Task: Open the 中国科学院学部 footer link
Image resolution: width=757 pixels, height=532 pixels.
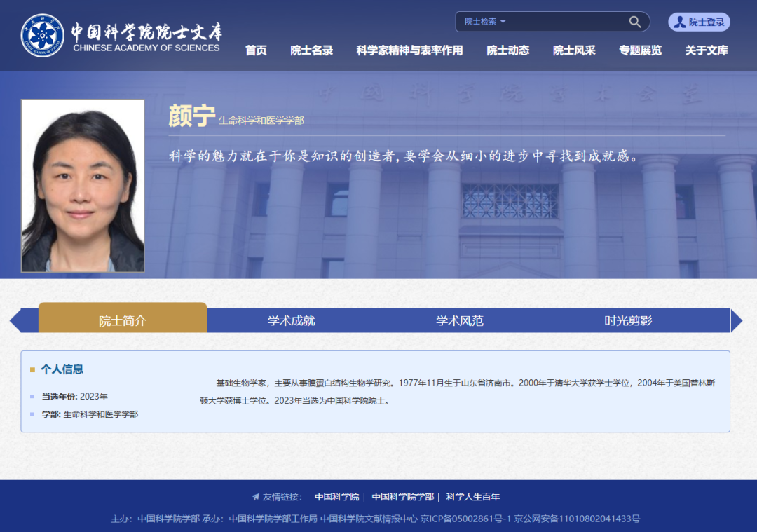Action: tap(402, 497)
